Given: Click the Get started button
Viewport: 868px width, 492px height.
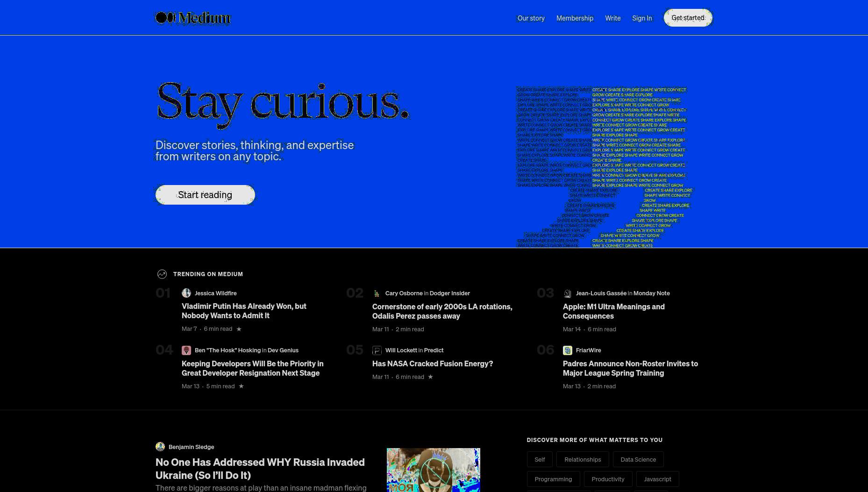Looking at the screenshot, I should (x=688, y=18).
